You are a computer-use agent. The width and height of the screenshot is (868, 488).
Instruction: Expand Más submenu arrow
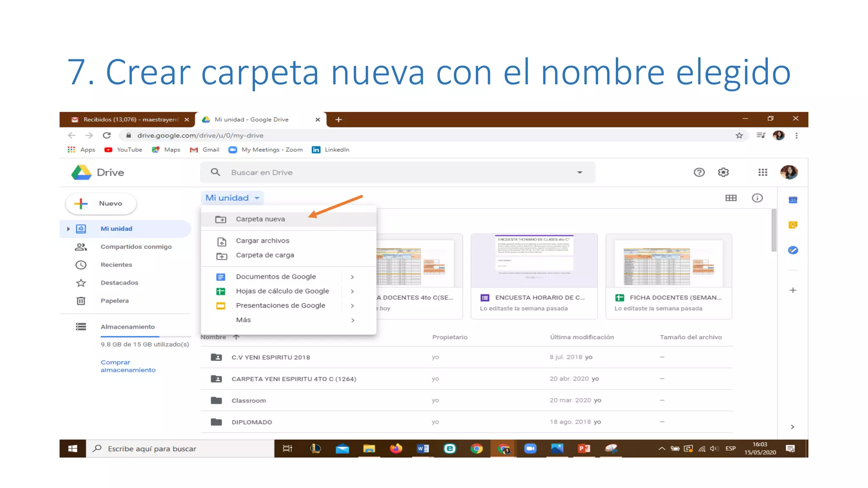[352, 320]
